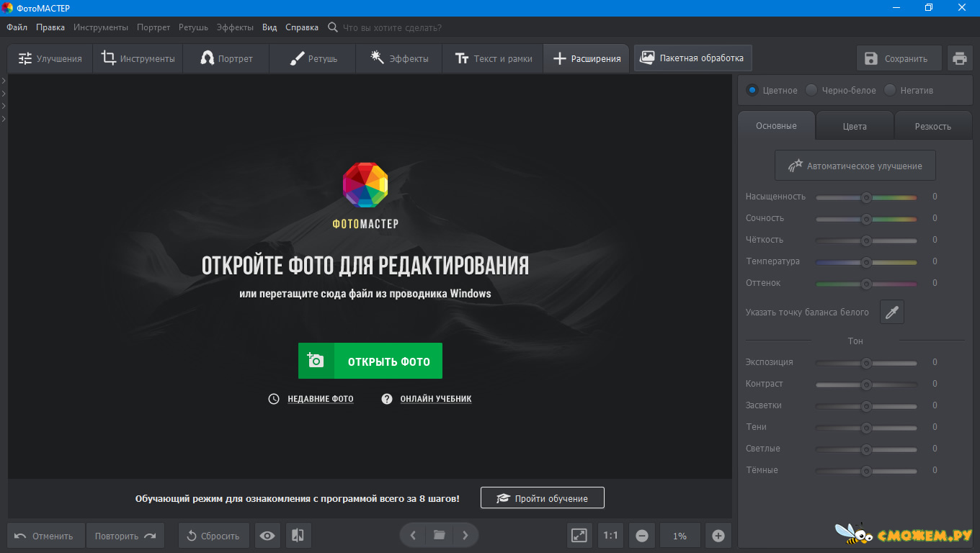Go to previous photo arrow
The height and width of the screenshot is (553, 980).
click(x=413, y=535)
